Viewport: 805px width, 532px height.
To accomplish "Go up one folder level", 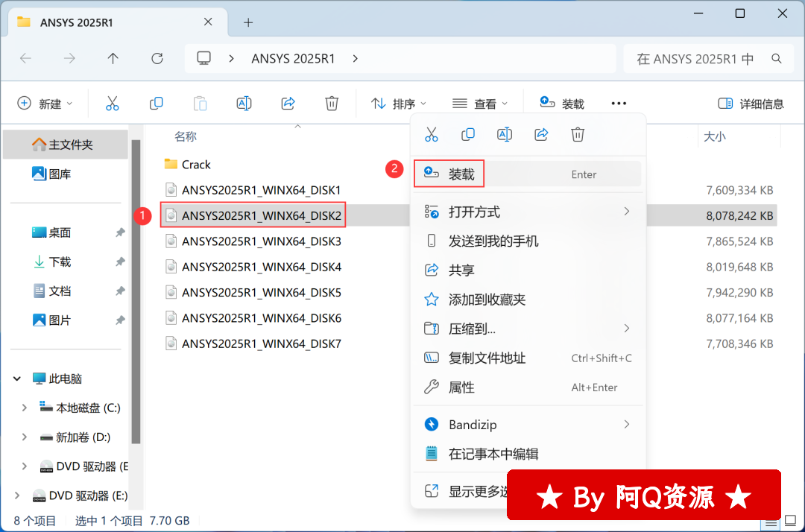I will click(x=113, y=58).
